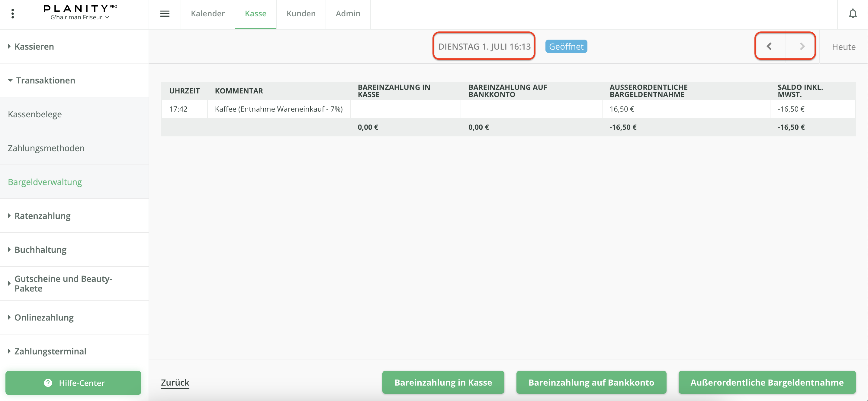Expand the Onlinezahlung section

click(x=44, y=317)
